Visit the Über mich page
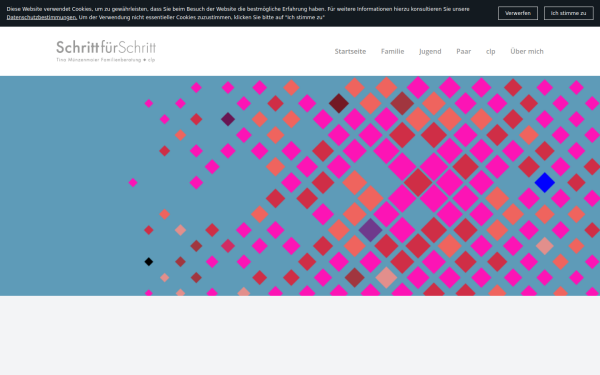 click(527, 51)
